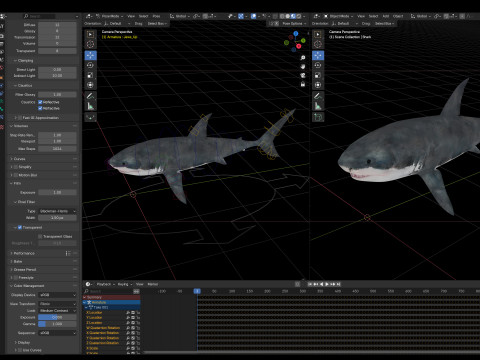Click the lock camera to view icon
Screen dimensions: 480x360
click(303, 84)
